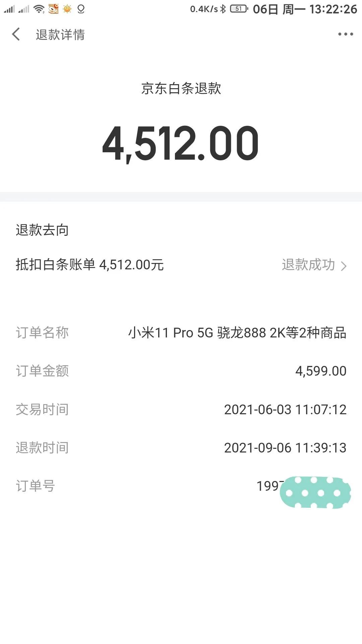362x644 pixels.
Task: Tap the Bluetooth icon in status bar
Action: [223, 9]
